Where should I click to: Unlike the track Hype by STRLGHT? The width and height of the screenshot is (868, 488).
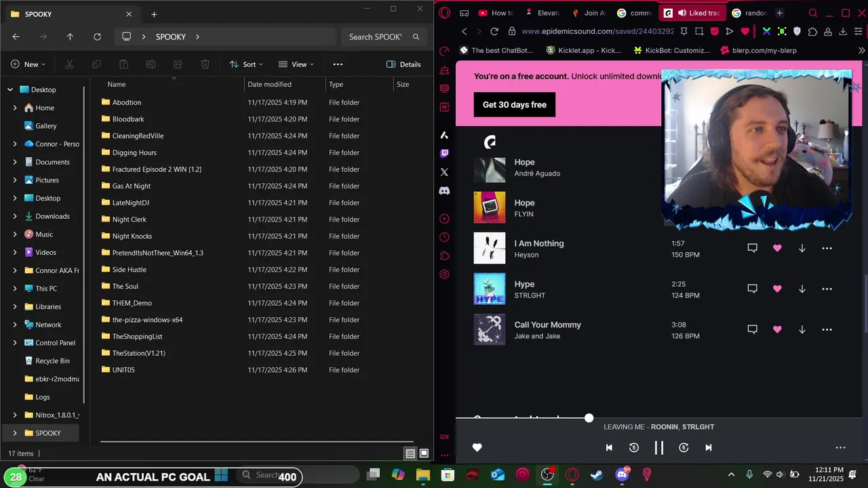777,289
